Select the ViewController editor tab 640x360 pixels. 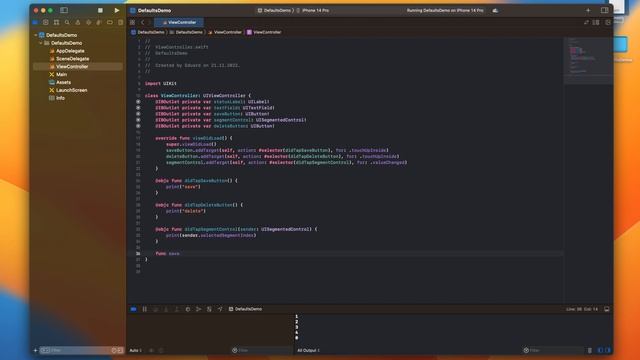coord(179,22)
